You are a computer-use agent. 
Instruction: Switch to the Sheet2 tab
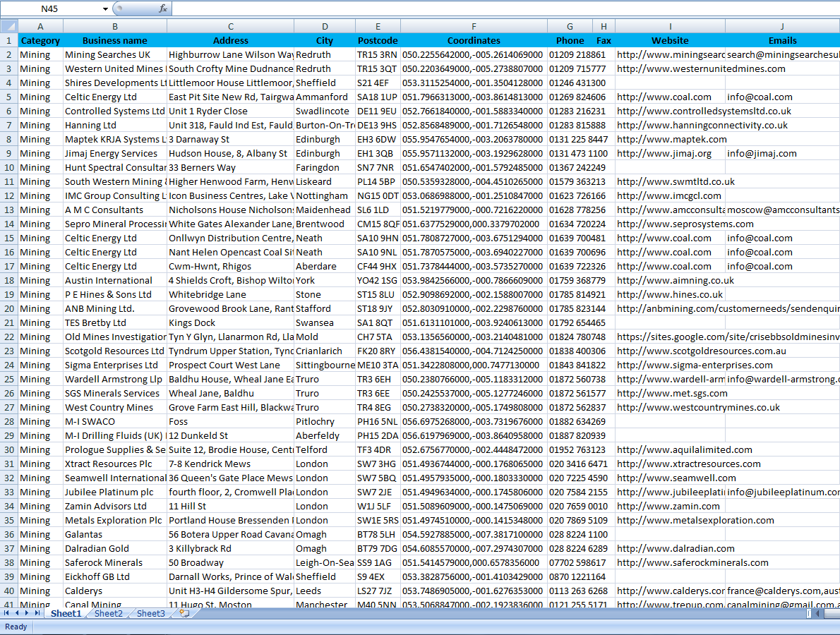(x=108, y=614)
